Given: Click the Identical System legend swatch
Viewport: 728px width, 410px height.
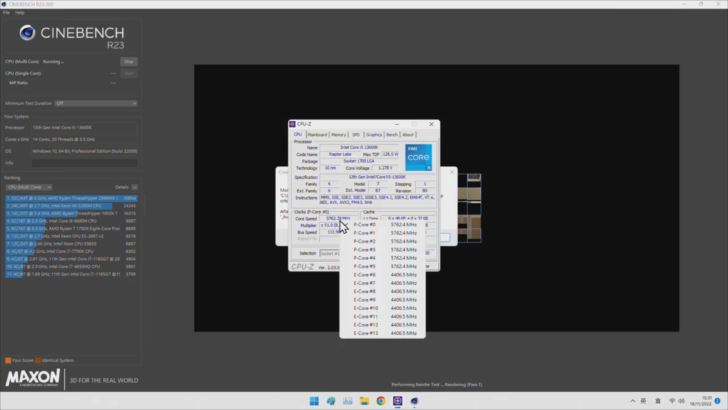Looking at the screenshot, I should (x=38, y=360).
